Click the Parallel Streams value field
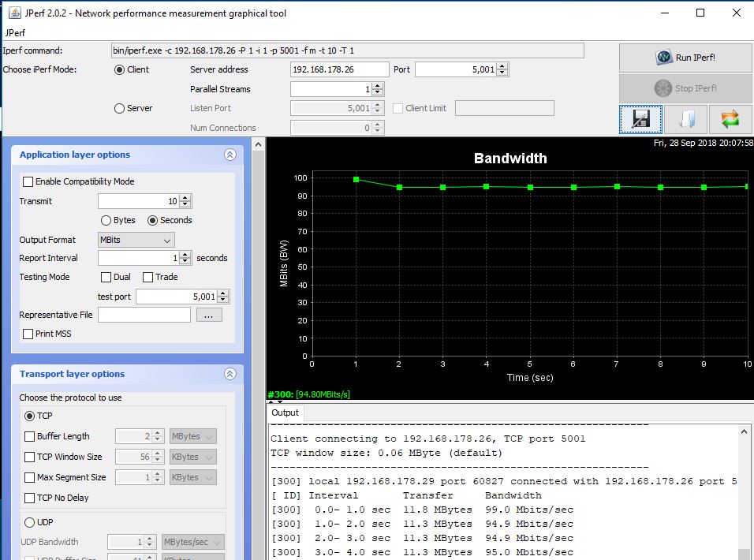Image resolution: width=754 pixels, height=560 pixels. click(x=331, y=89)
